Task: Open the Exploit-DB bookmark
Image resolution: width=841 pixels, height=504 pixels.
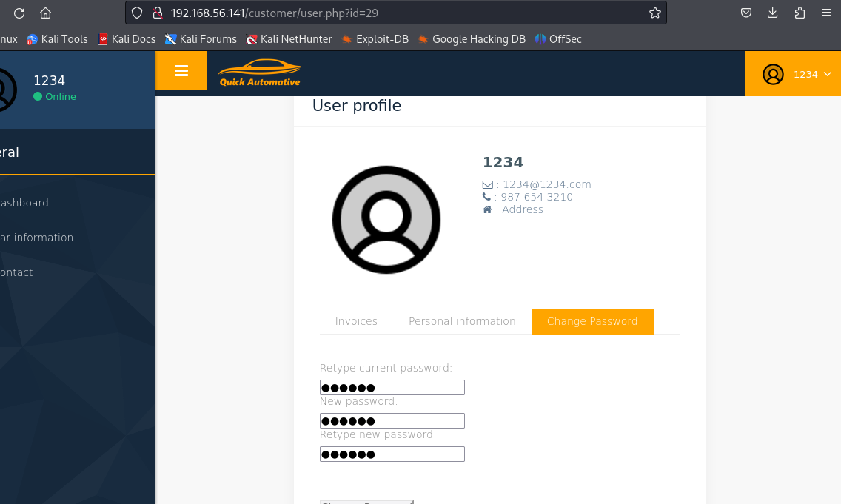Action: [x=375, y=39]
